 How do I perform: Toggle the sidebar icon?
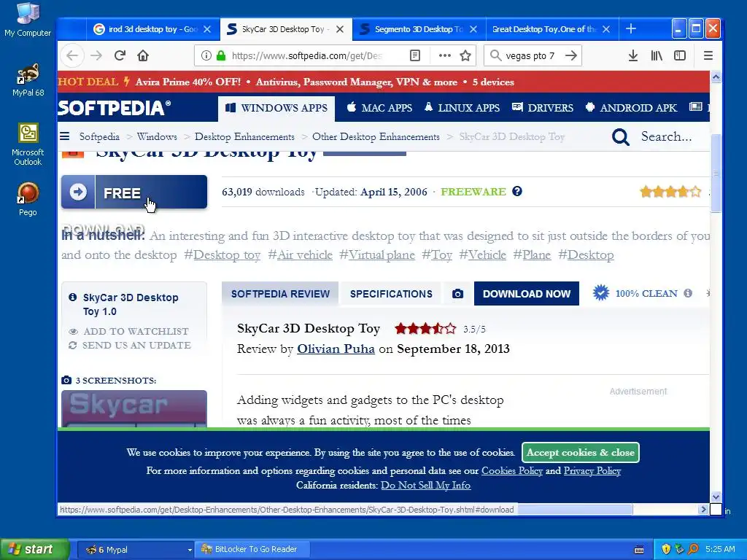[680, 55]
